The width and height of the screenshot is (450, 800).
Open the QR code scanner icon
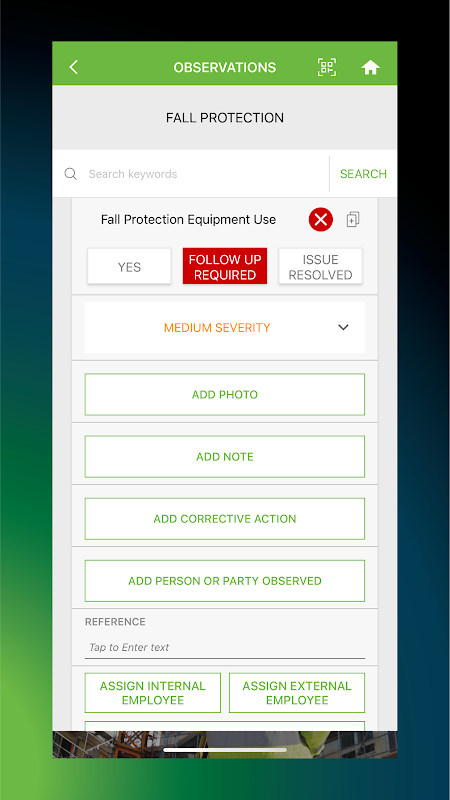pos(327,67)
